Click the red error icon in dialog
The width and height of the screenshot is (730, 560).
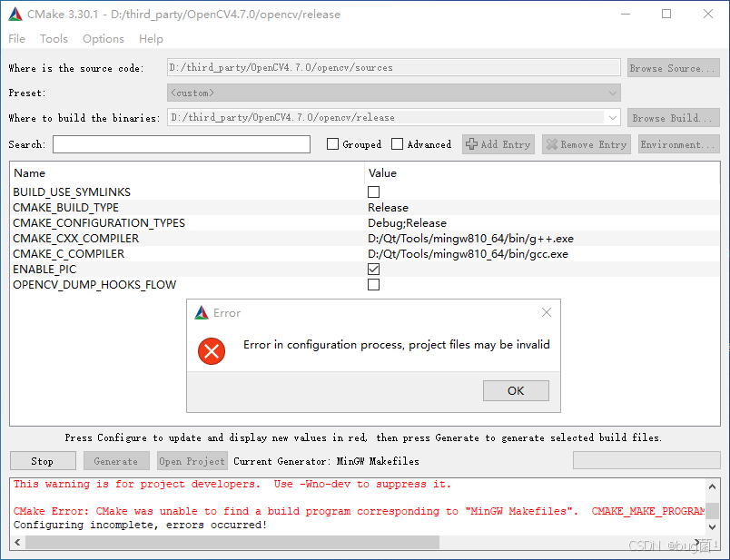click(x=212, y=352)
